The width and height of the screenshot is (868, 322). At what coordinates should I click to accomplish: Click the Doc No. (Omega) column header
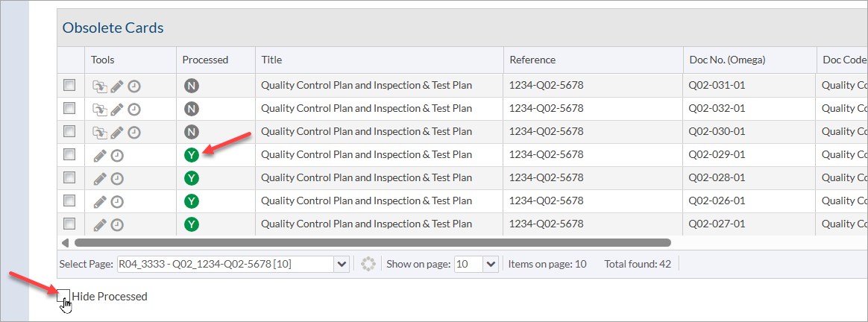pos(727,60)
